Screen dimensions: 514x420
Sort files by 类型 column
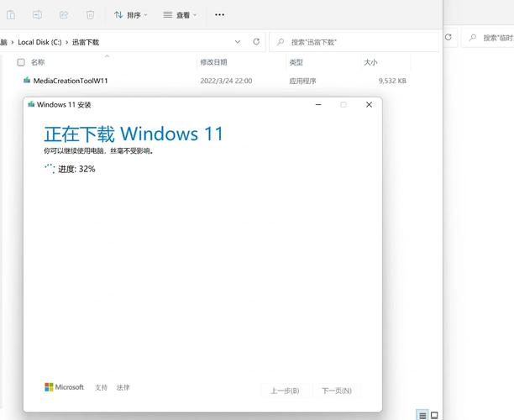coord(296,62)
